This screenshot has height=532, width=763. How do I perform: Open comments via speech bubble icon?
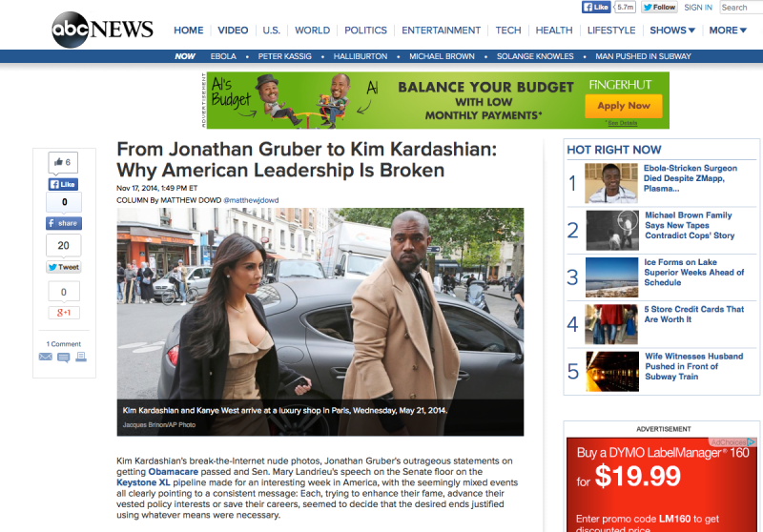pos(63,358)
